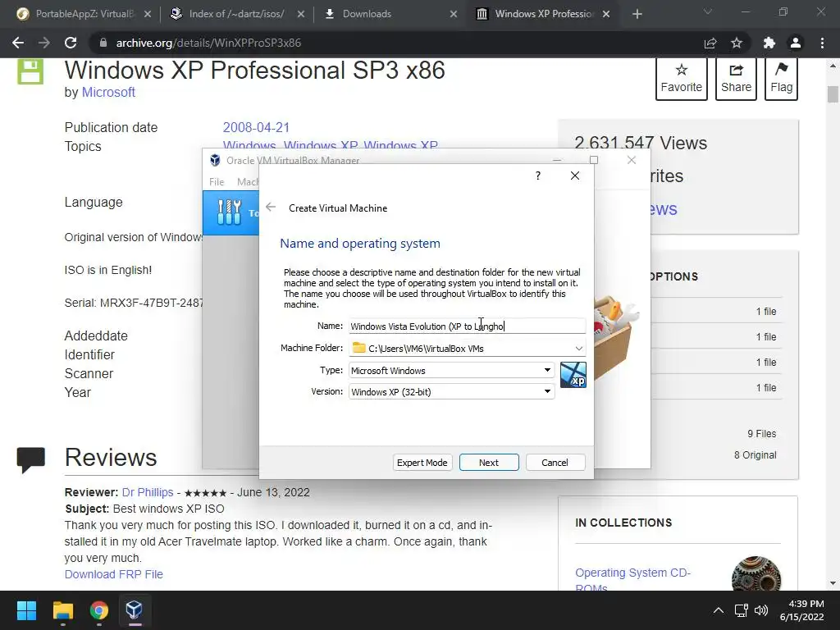
Task: Click the share-page icon in address bar
Action: point(710,43)
